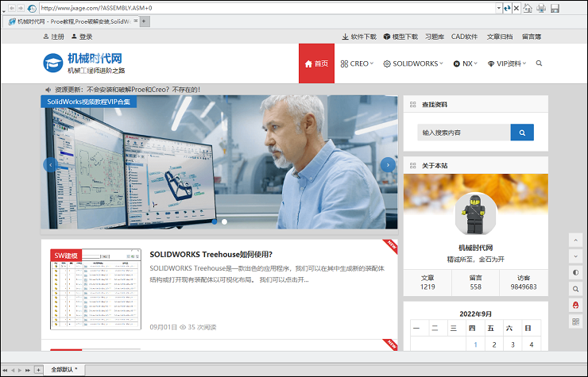588x377 pixels.
Task: Select the 全部默认 bottom tab
Action: pyautogui.click(x=64, y=370)
